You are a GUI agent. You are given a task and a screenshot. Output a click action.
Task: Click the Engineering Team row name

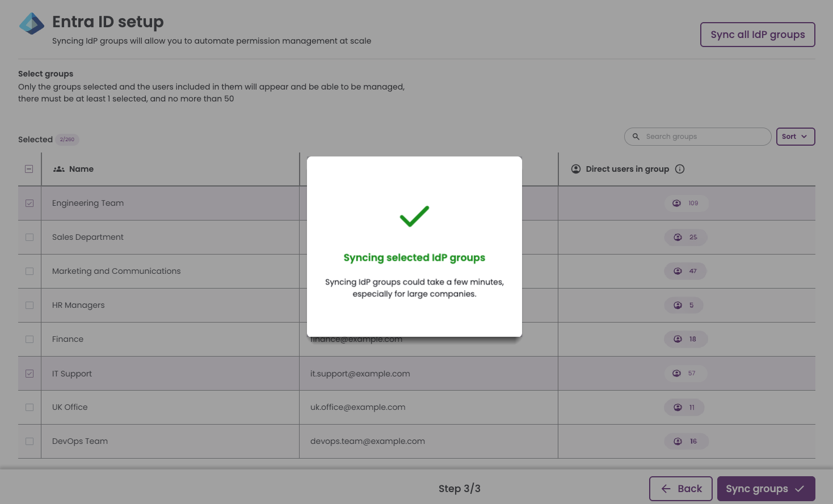click(x=88, y=203)
